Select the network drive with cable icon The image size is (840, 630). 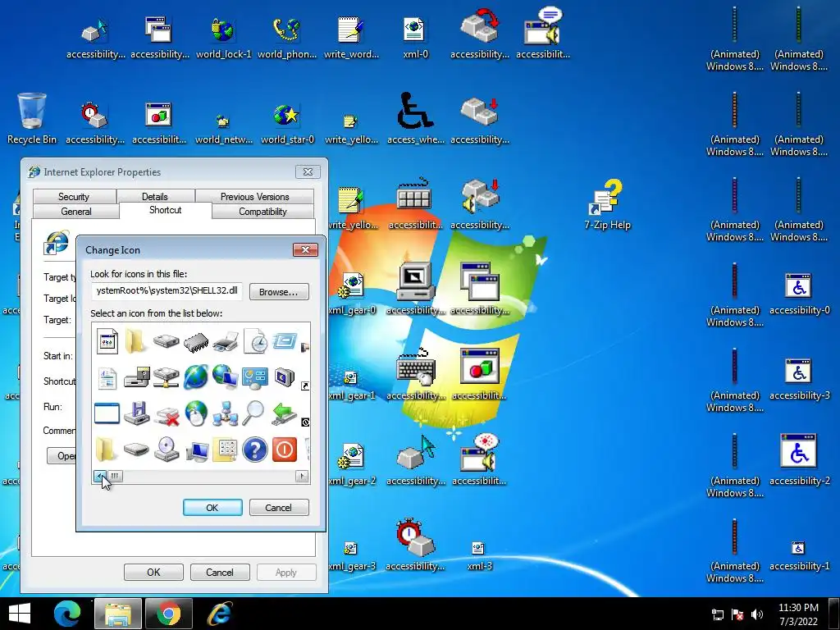coord(167,377)
